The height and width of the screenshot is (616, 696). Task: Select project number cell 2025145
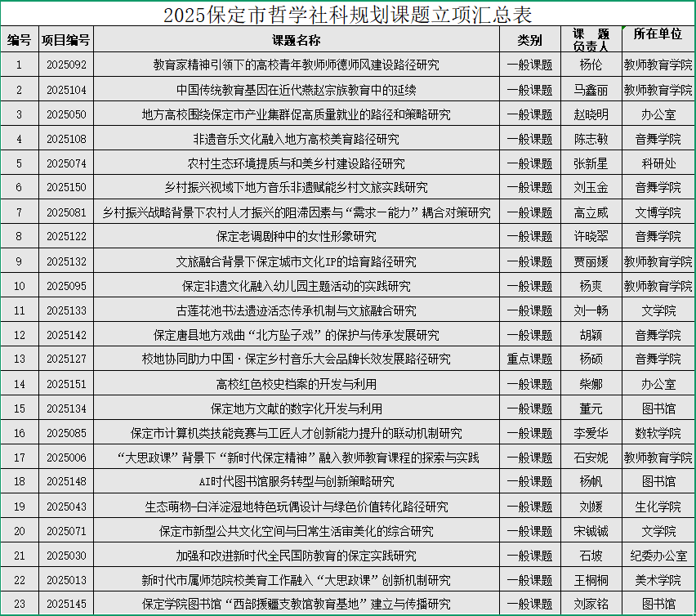coord(66,605)
